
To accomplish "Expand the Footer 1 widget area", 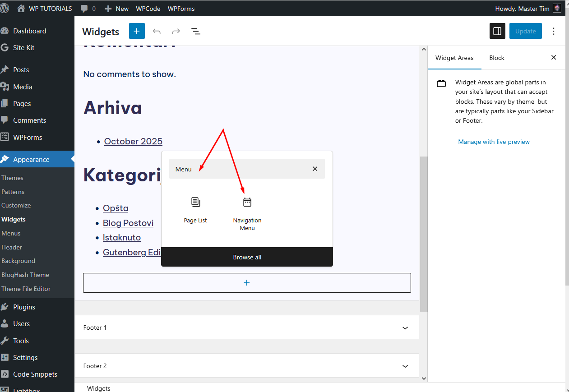I will [x=405, y=328].
